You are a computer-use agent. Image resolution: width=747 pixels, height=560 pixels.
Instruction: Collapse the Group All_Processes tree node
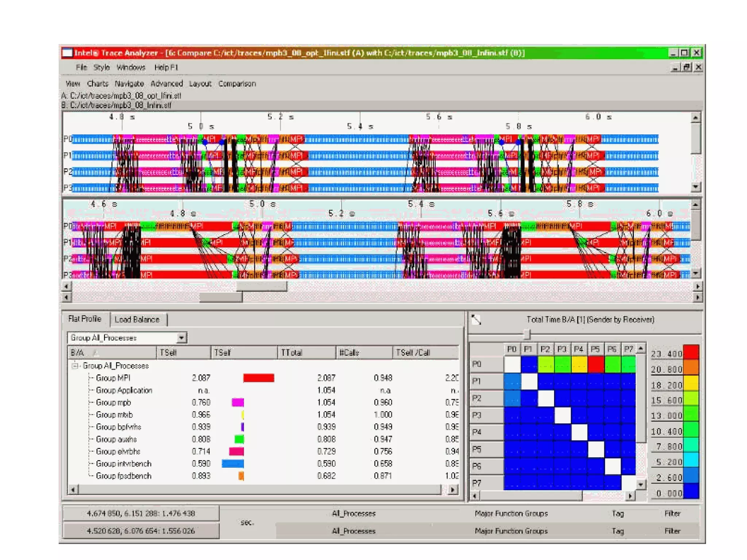[75, 365]
